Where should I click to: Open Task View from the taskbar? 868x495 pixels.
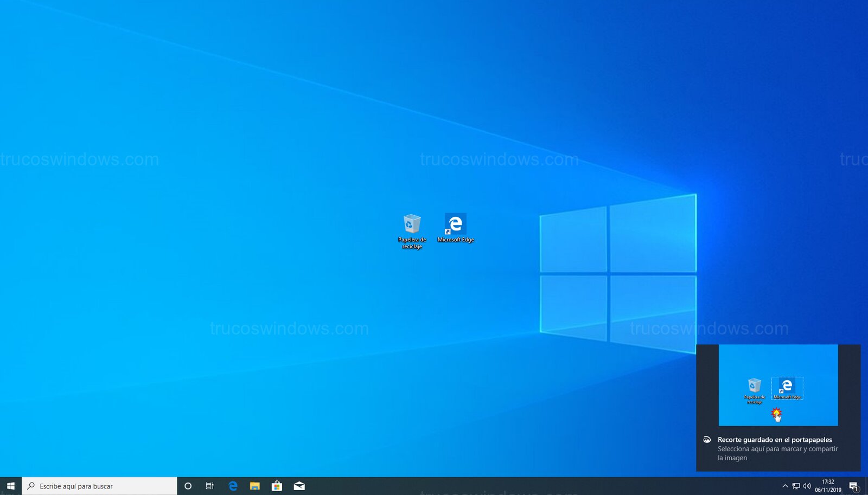[x=210, y=486]
